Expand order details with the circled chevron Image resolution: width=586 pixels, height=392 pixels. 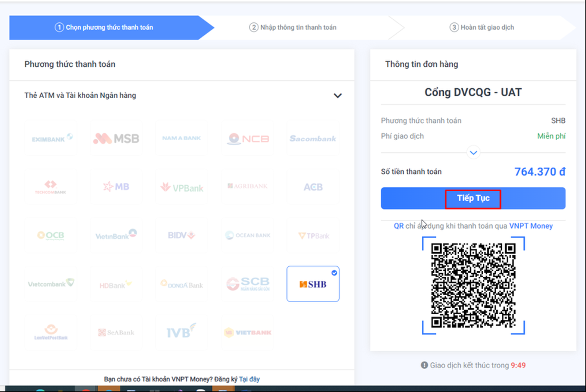click(473, 152)
